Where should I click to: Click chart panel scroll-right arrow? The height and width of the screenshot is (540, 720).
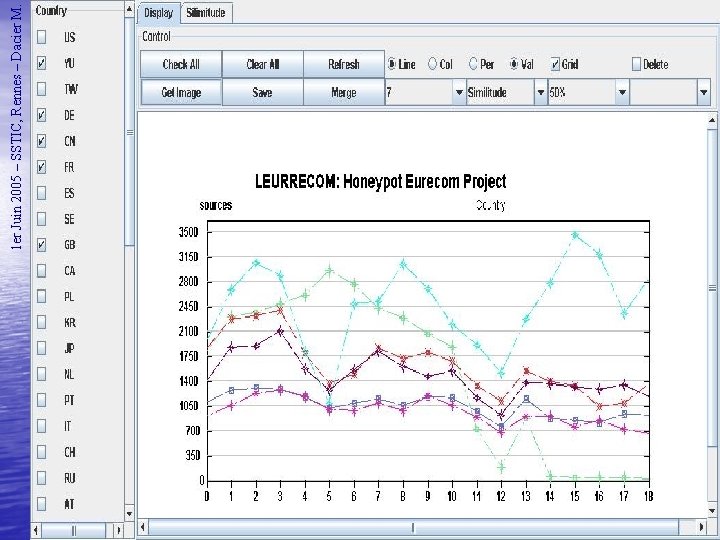pyautogui.click(x=701, y=527)
